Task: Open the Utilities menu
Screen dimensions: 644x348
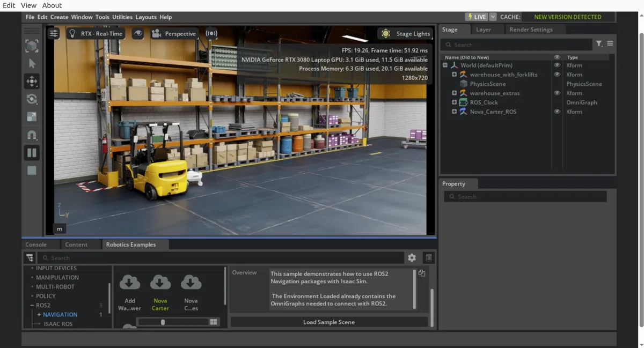Action: tap(122, 17)
